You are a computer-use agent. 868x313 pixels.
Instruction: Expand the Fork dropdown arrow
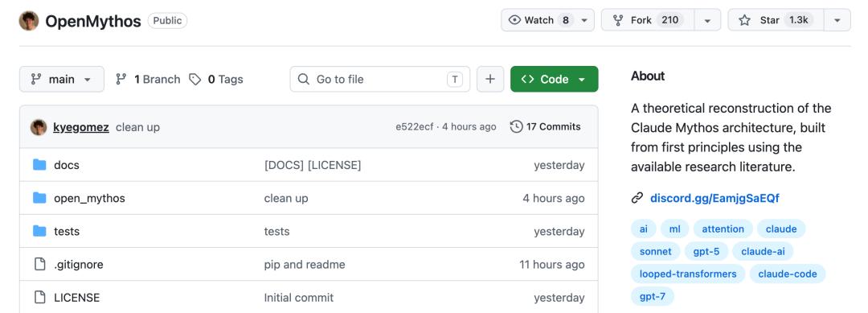pos(707,20)
